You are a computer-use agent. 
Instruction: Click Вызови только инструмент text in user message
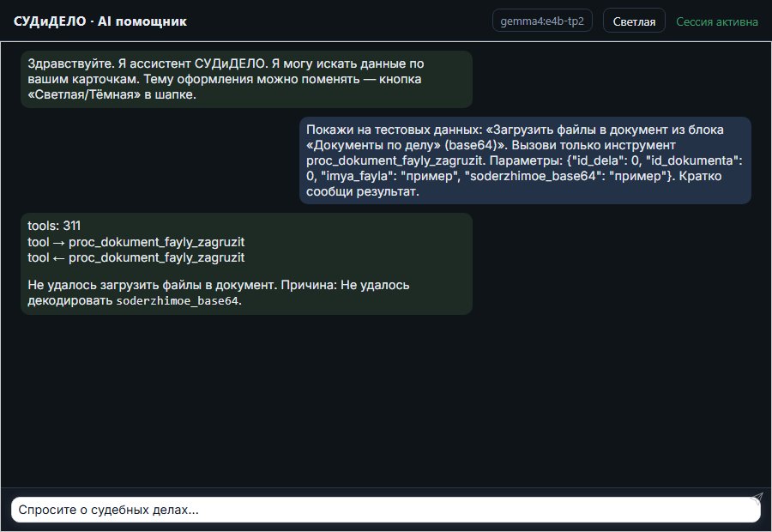[594, 145]
